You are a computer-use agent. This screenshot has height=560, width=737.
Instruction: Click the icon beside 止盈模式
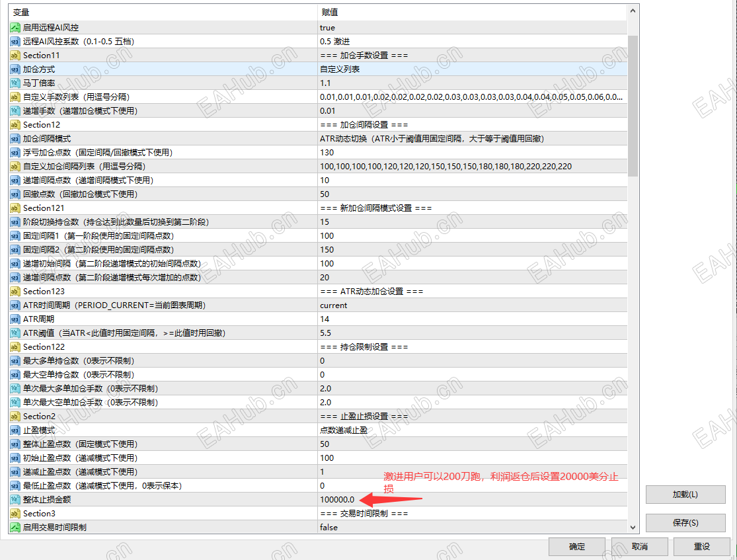(15, 430)
